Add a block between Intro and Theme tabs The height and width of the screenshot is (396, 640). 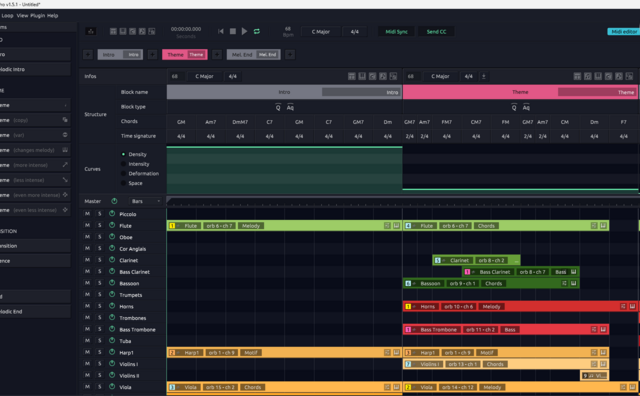152,54
